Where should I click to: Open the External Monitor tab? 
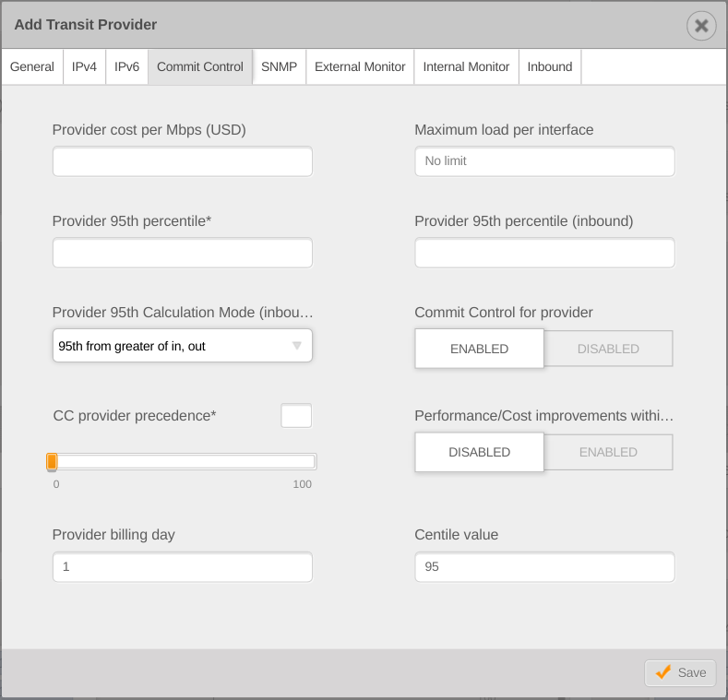pos(360,66)
